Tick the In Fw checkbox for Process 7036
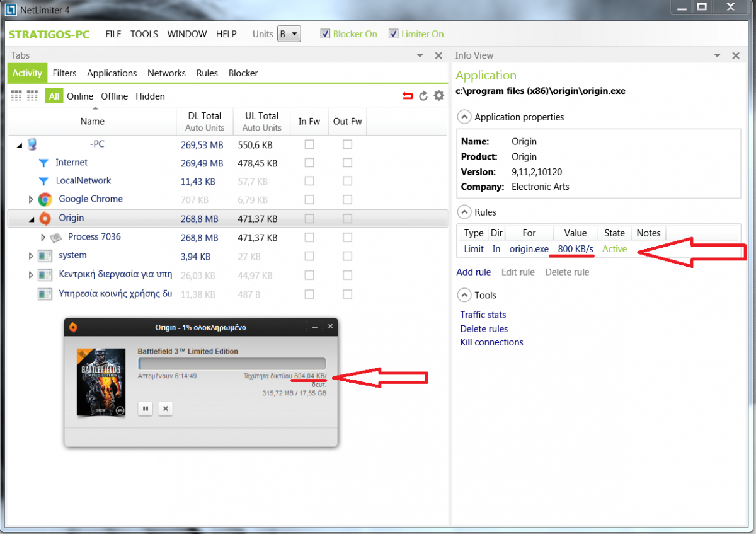Viewport: 756px width, 534px height. coord(309,237)
